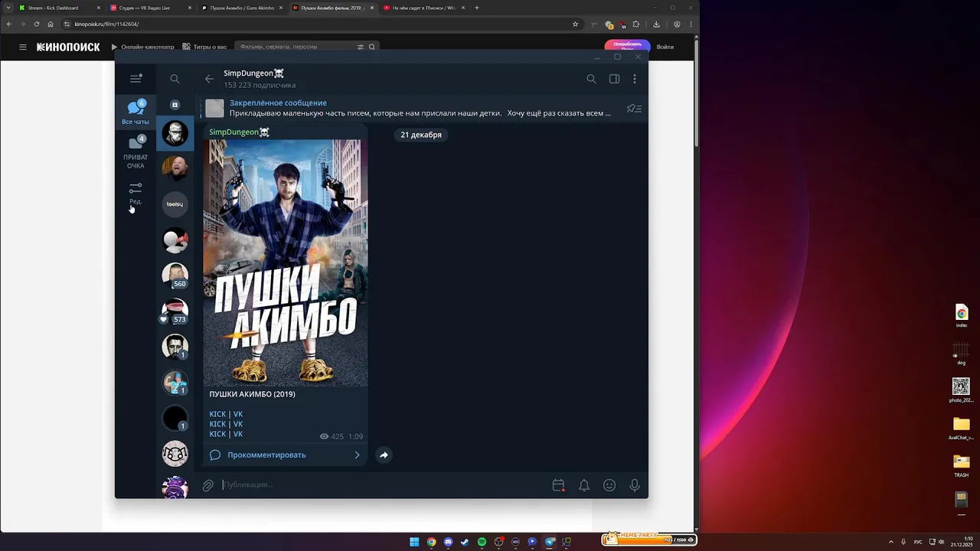This screenshot has width=980, height=551.
Task: Open the chat with 560 unread badge
Action: click(175, 275)
